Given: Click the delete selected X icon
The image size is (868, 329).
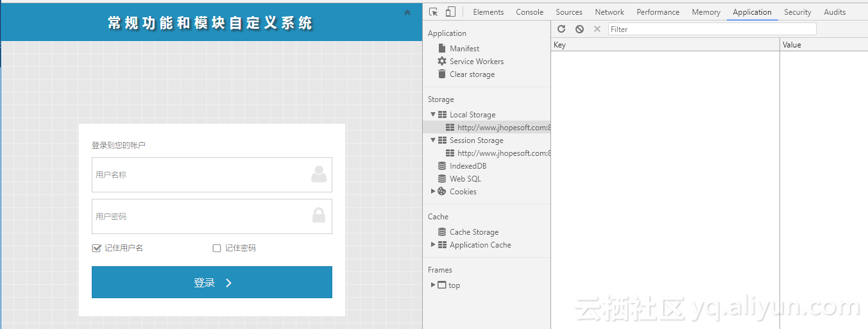Looking at the screenshot, I should [597, 29].
